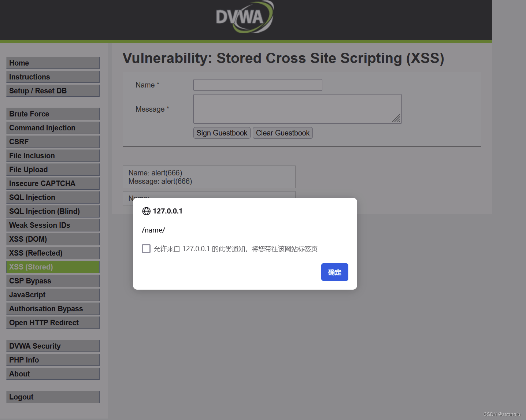Open the CSP Bypass module

coord(53,281)
